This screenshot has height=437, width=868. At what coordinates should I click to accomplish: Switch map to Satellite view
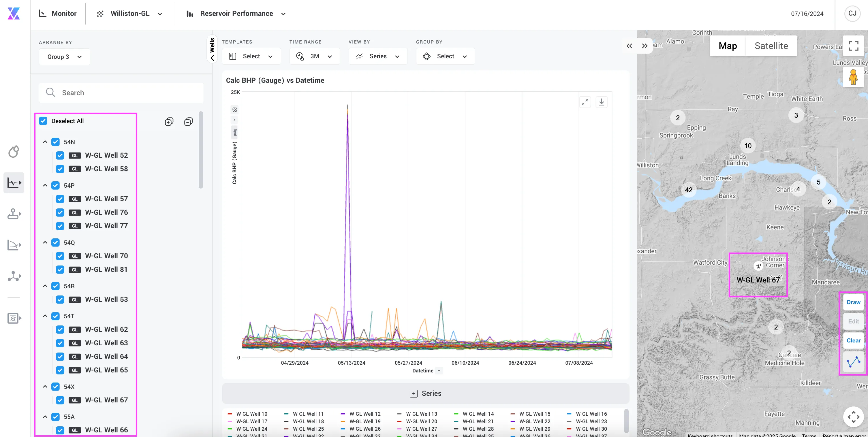tap(771, 46)
